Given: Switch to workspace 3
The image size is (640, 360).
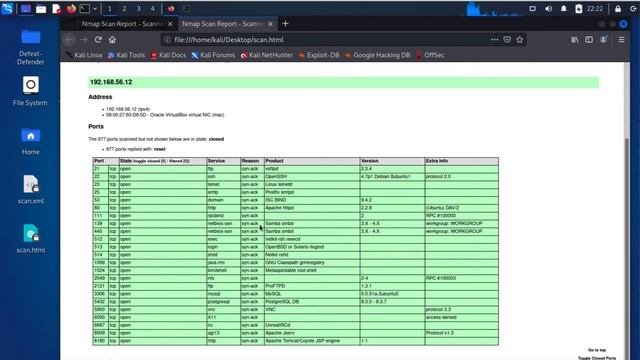Looking at the screenshot, I should pyautogui.click(x=138, y=9).
